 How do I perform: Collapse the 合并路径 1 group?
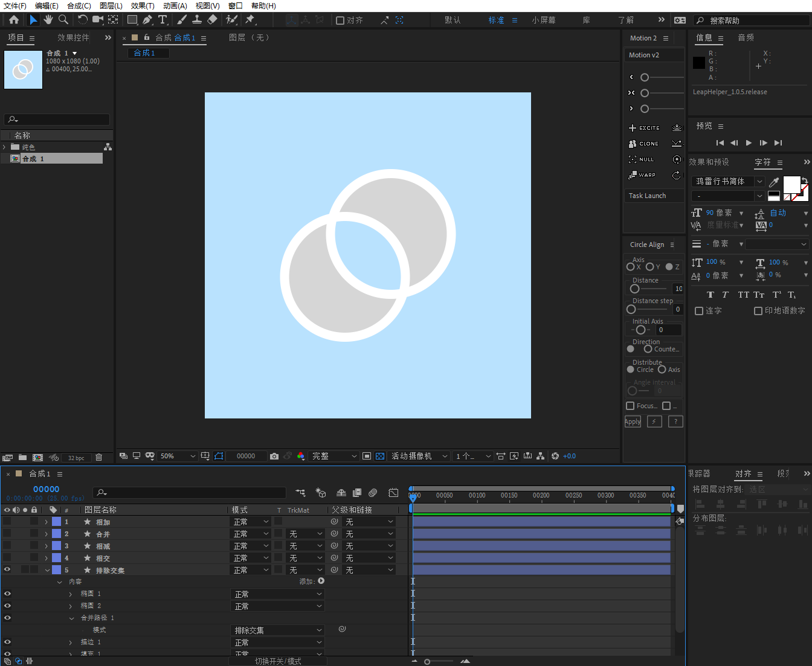pyautogui.click(x=71, y=618)
